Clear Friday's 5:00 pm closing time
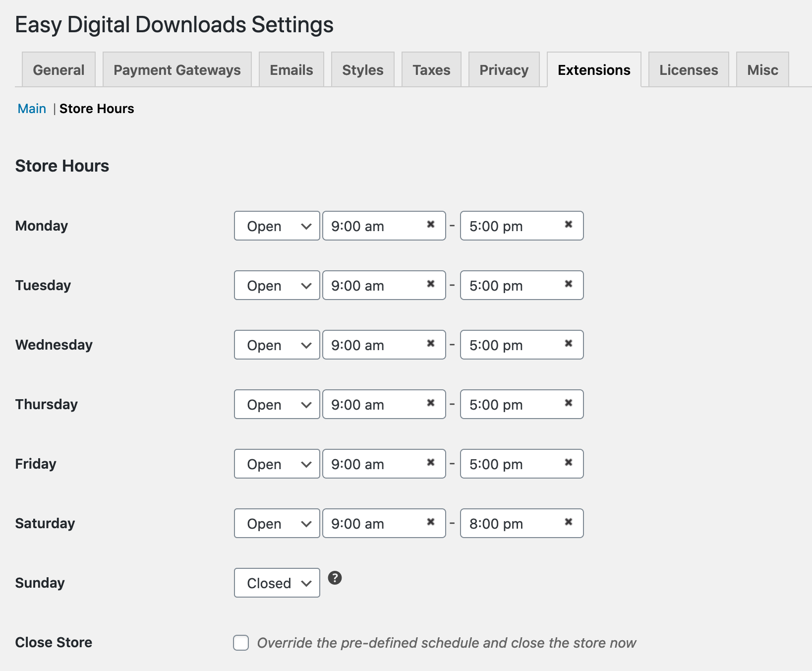 (x=568, y=463)
